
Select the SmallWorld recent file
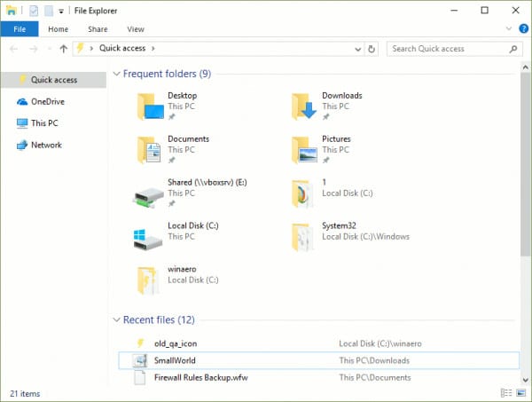point(319,360)
